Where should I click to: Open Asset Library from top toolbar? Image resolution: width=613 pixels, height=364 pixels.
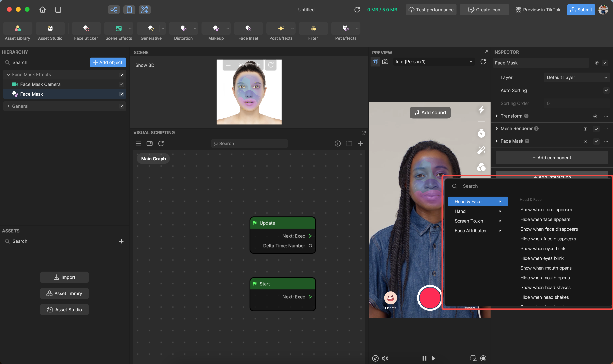pos(18,31)
